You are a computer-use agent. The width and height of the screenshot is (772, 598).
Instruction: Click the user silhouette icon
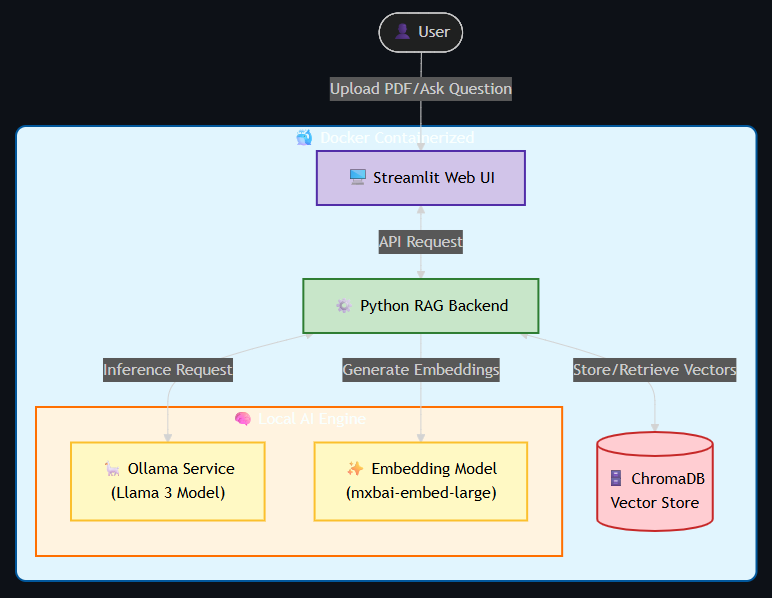[x=402, y=31]
